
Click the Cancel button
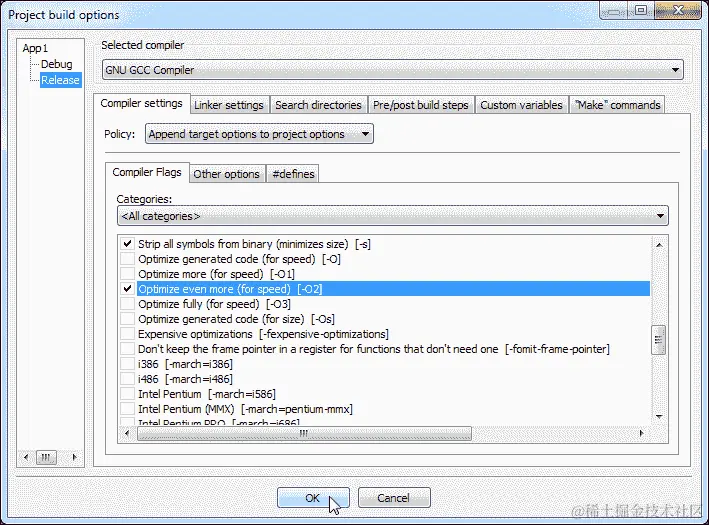[394, 498]
